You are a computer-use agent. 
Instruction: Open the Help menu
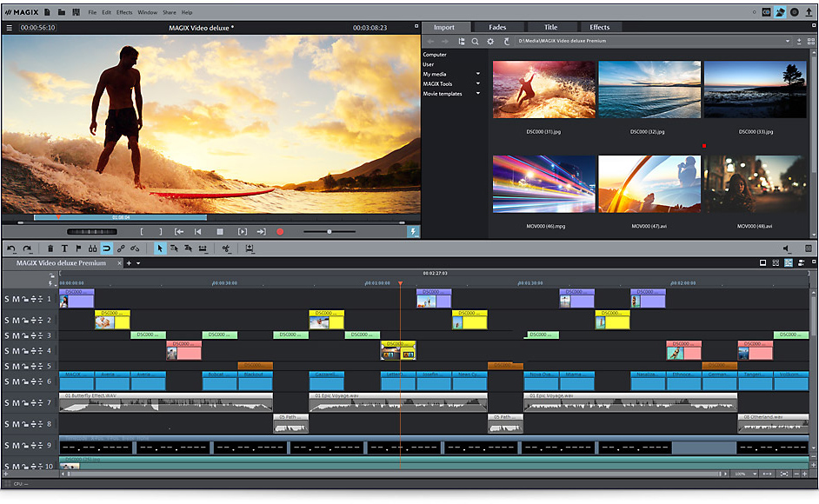tap(187, 12)
